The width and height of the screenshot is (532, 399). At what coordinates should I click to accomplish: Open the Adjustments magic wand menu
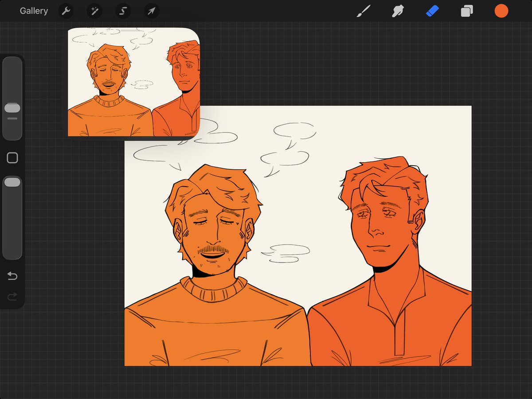pyautogui.click(x=94, y=11)
